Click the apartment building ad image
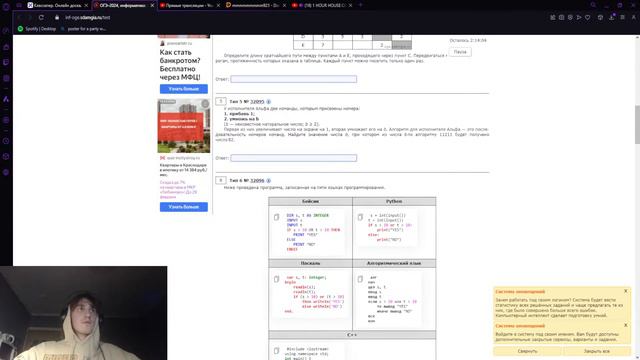The image size is (640, 360). [184, 126]
